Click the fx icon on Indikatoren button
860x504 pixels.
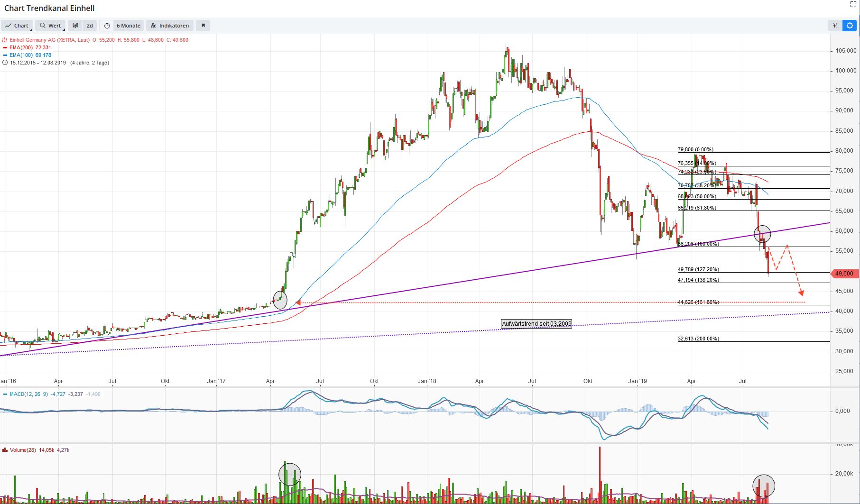(x=153, y=26)
